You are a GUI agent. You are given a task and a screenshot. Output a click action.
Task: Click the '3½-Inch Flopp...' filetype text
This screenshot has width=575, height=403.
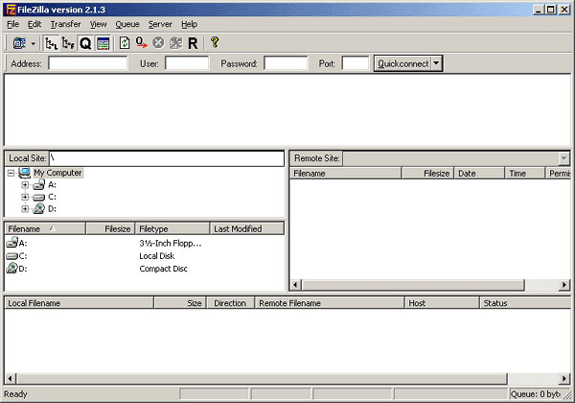(x=171, y=243)
